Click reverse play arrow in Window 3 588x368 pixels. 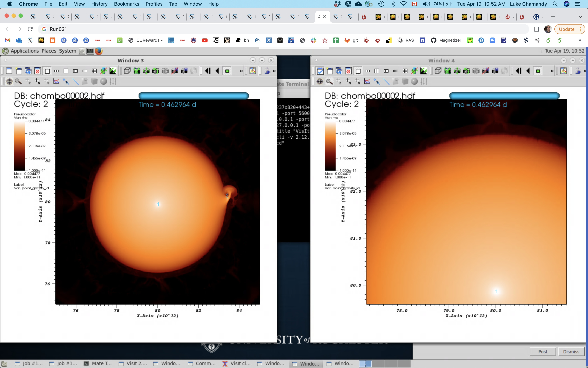click(217, 71)
